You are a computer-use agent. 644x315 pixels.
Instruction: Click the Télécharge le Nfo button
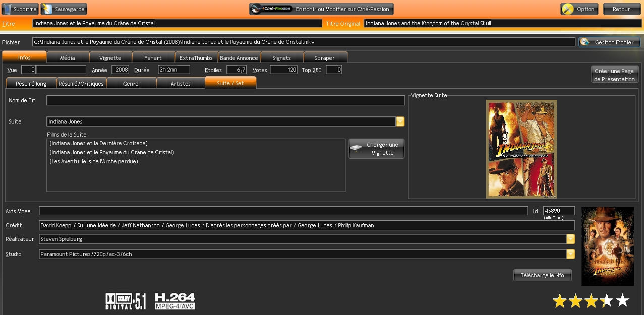[x=543, y=275]
